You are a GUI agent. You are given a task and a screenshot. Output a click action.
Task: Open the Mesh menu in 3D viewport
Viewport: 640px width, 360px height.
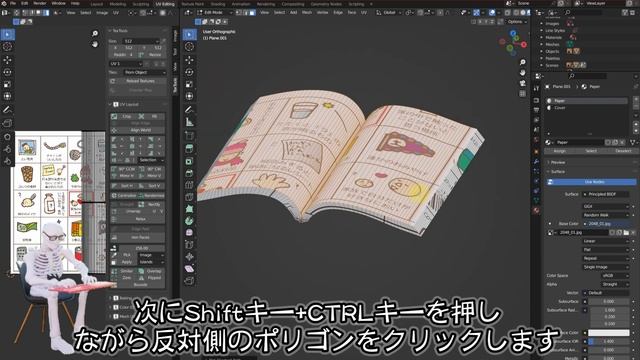click(x=307, y=13)
